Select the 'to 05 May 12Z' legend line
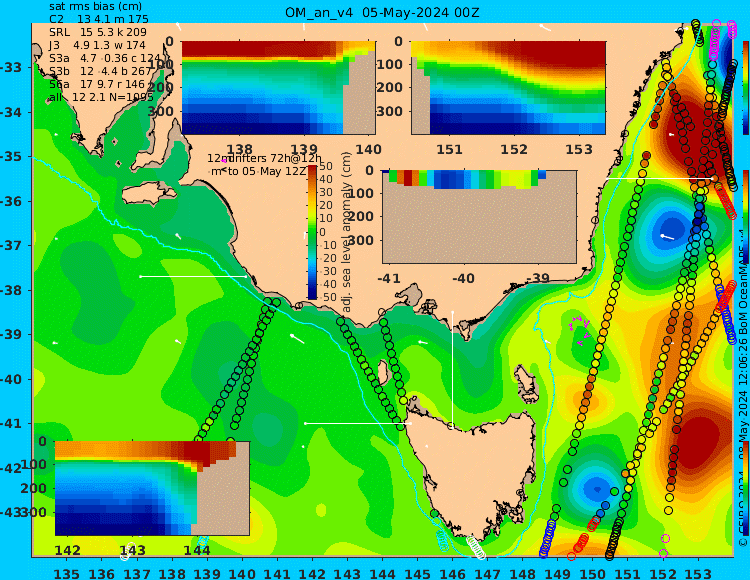 [258, 171]
